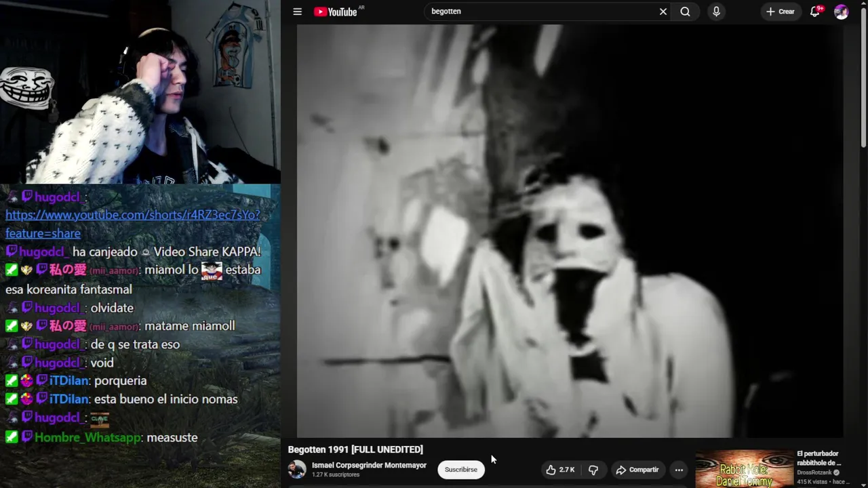Select the 'Begotten 1991 [FULL UNEDITED]' title
868x488 pixels.
(x=355, y=449)
